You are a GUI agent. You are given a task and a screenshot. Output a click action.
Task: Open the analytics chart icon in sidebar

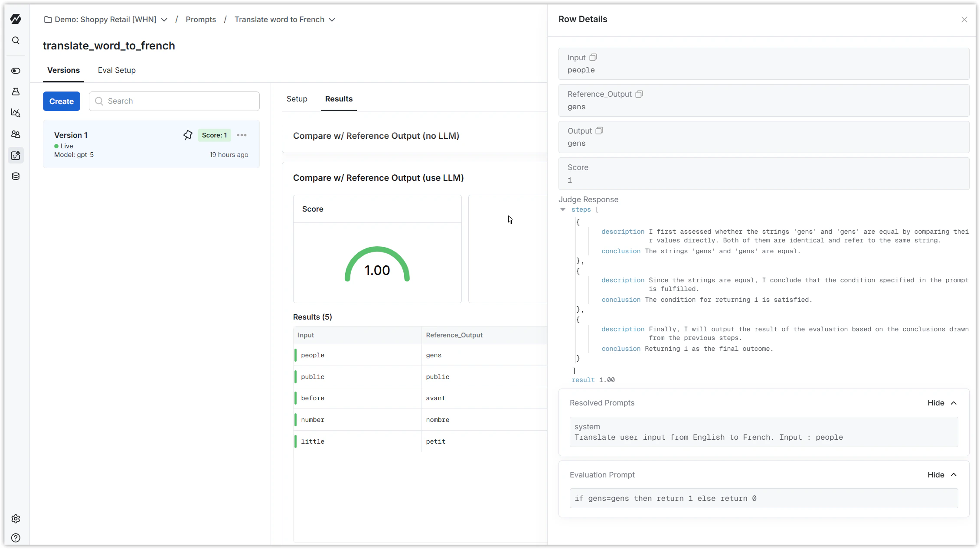[x=16, y=113]
